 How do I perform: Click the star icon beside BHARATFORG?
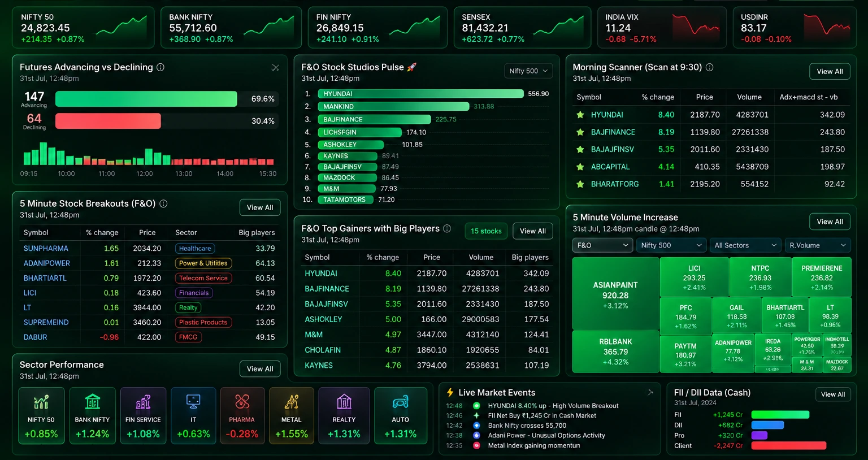click(580, 184)
